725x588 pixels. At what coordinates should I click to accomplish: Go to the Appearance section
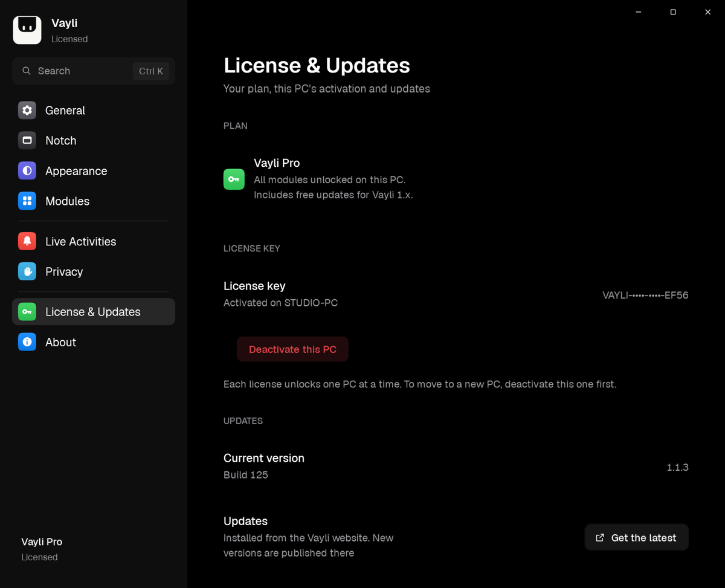point(94,171)
